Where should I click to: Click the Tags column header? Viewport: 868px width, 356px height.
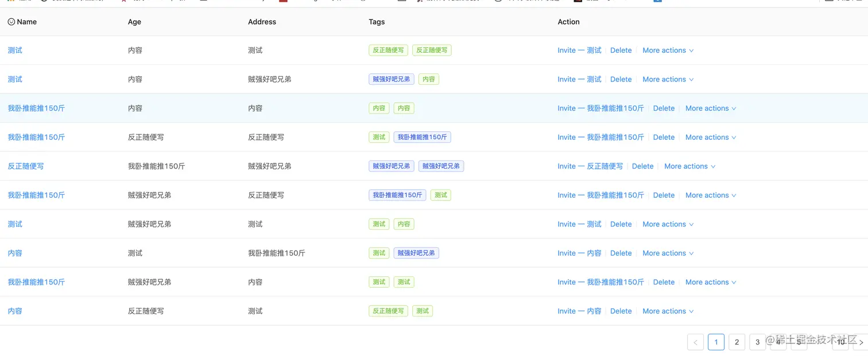377,22
